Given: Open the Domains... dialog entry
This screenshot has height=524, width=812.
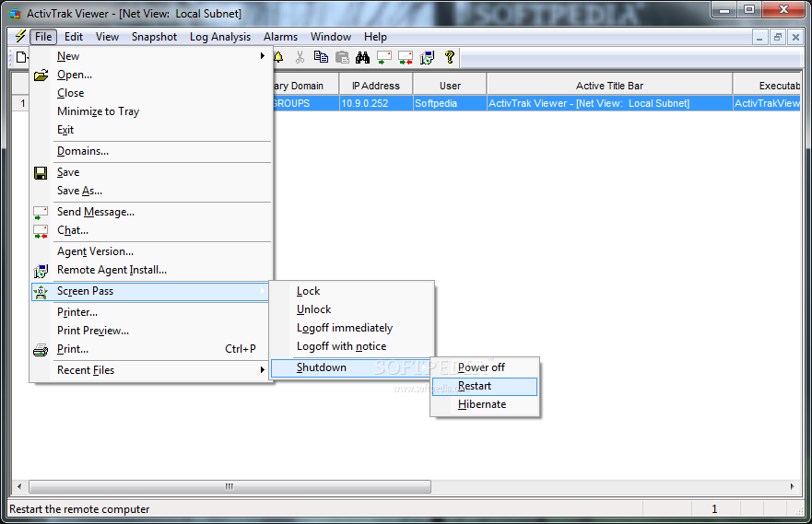Looking at the screenshot, I should (151, 151).
